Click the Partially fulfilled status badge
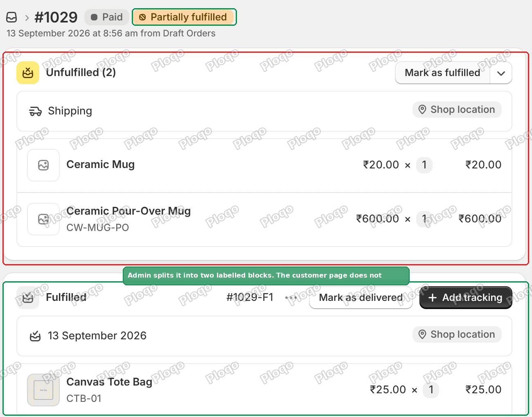The width and height of the screenshot is (532, 417). tap(184, 17)
